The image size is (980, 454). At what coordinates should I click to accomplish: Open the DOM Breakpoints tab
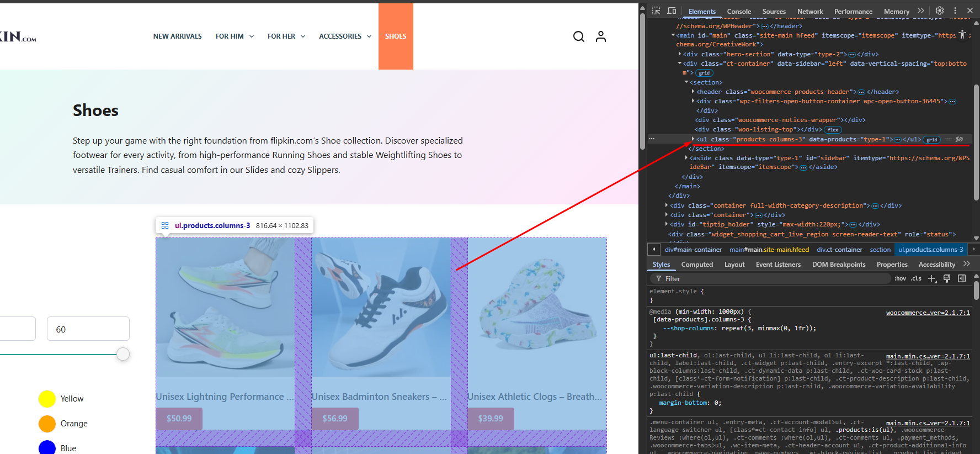839,265
